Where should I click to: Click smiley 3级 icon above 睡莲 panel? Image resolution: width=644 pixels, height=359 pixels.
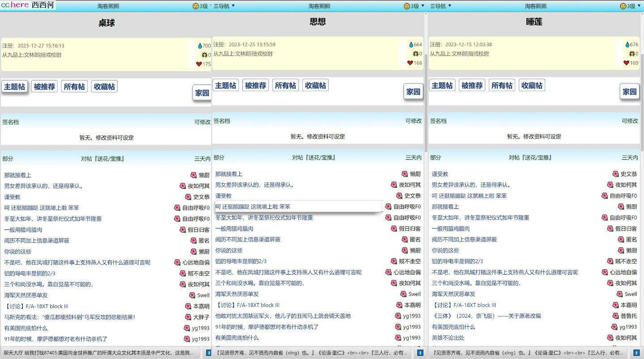coord(623,6)
